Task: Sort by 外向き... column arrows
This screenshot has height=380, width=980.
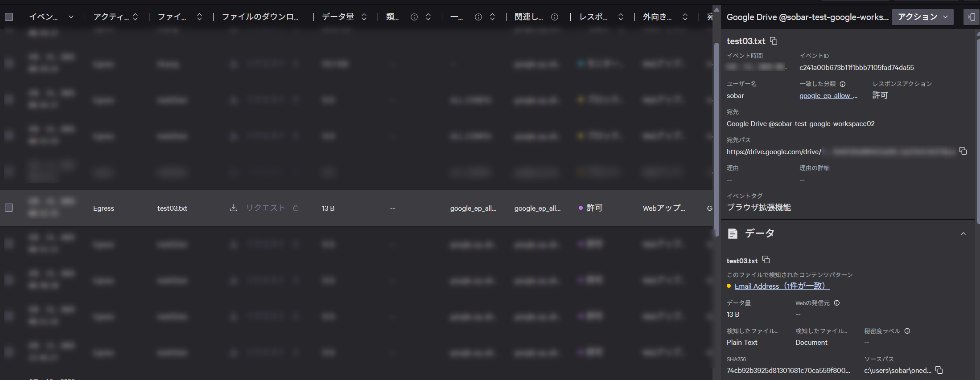Action: tap(685, 17)
